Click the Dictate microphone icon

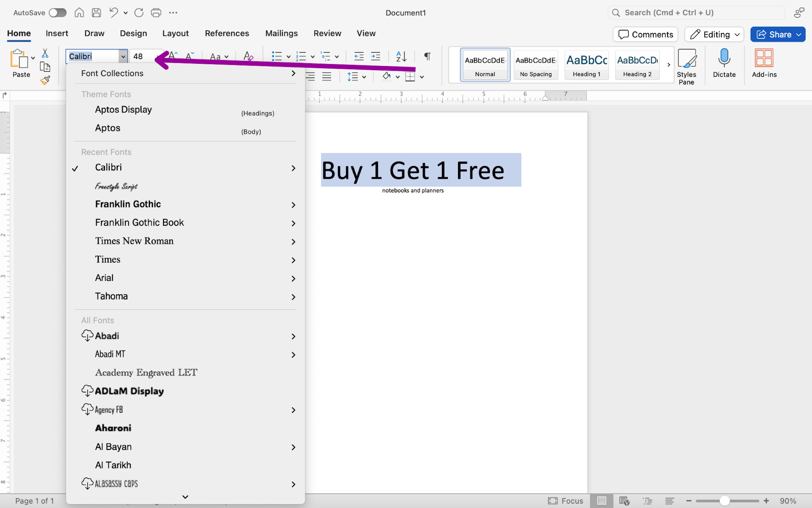(724, 63)
